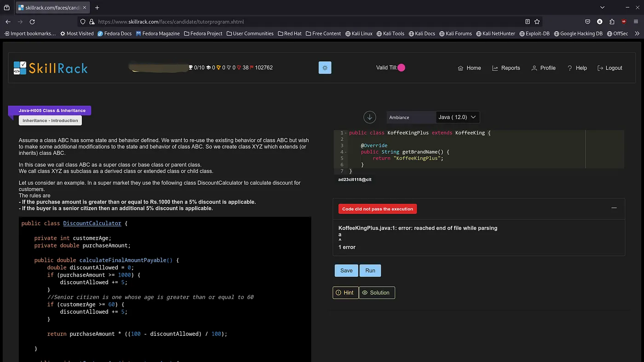Open the Kali Linux bookmark

click(359, 34)
